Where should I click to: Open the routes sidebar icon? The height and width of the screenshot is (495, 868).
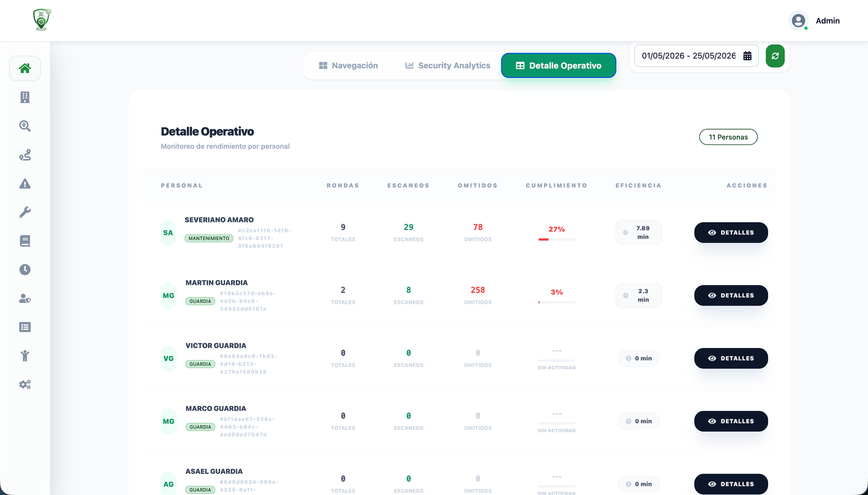pyautogui.click(x=25, y=155)
